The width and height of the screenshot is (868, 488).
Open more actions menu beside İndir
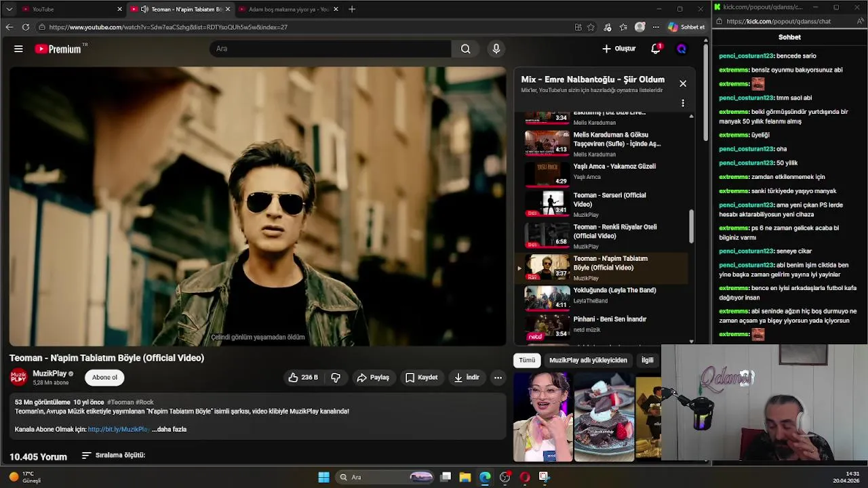point(498,378)
